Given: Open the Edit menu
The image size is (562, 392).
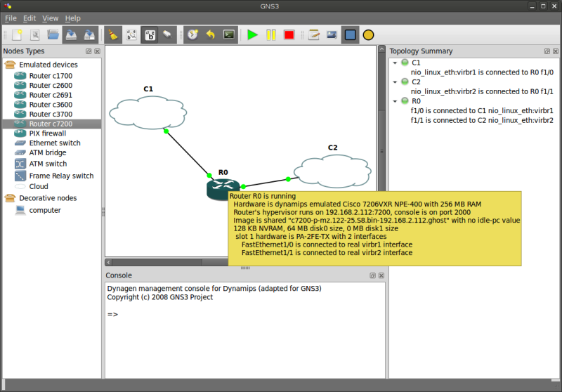Looking at the screenshot, I should 30,18.
